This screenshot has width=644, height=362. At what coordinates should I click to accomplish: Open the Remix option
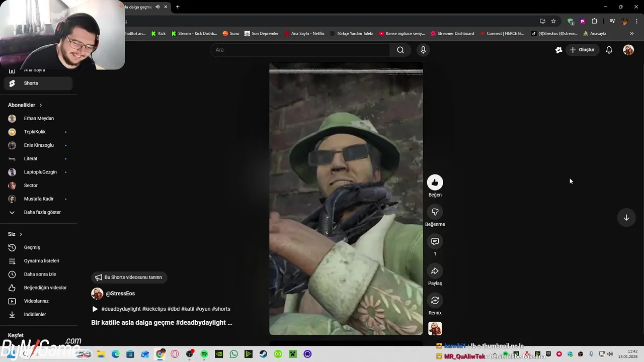point(435,301)
